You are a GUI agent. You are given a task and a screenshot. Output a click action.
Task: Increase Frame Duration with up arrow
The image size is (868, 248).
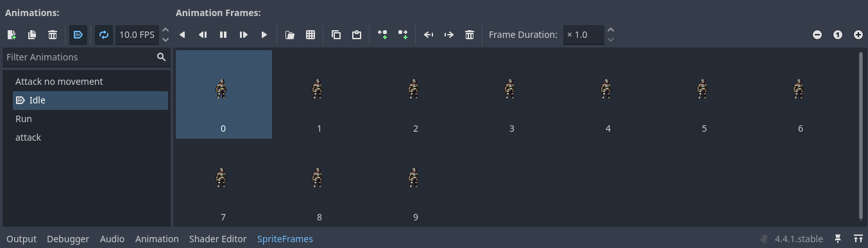click(x=611, y=30)
